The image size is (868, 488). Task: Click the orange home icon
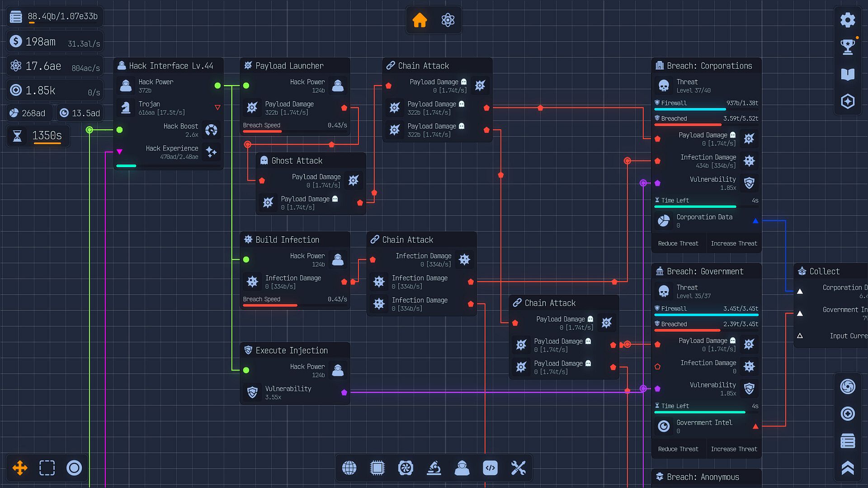coord(420,20)
